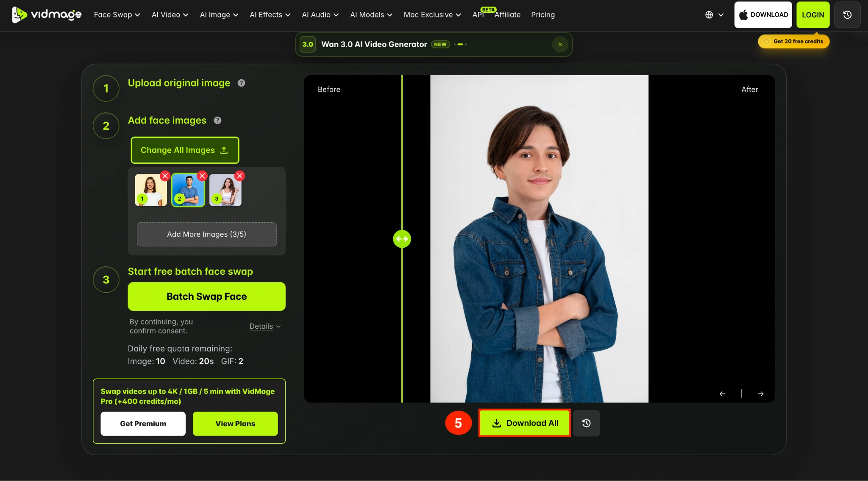Expand the AI Audio menu
Image resolution: width=868 pixels, height=481 pixels.
(x=320, y=15)
